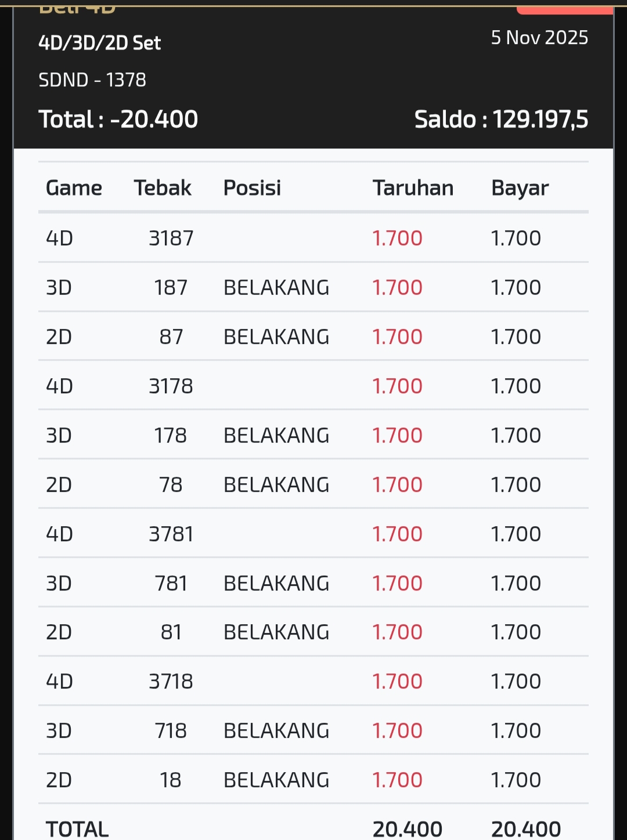Click the Game column header
The height and width of the screenshot is (840, 627).
(74, 188)
